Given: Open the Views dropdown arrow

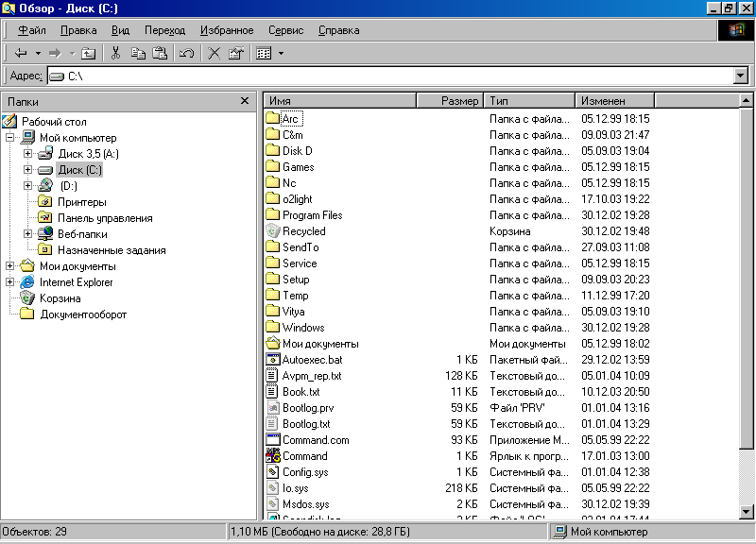Looking at the screenshot, I should [281, 53].
